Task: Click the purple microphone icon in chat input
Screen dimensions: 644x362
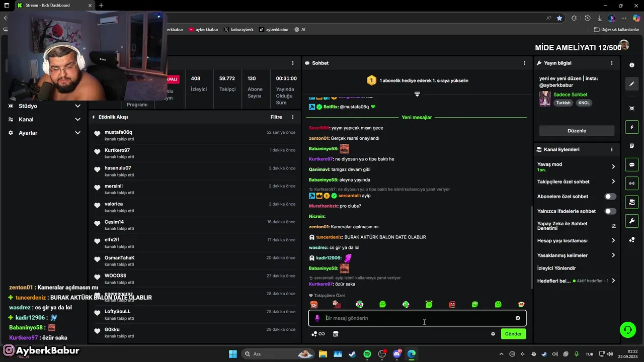Action: [x=317, y=318]
